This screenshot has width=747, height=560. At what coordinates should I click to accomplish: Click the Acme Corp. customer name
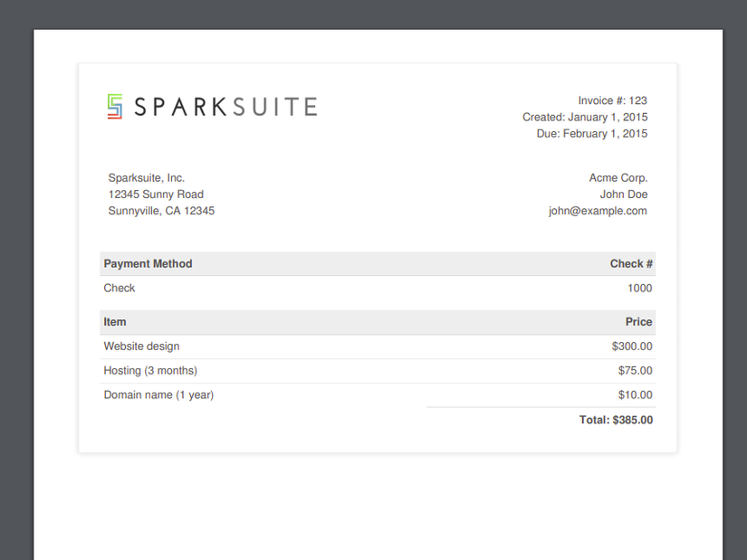[x=618, y=178]
